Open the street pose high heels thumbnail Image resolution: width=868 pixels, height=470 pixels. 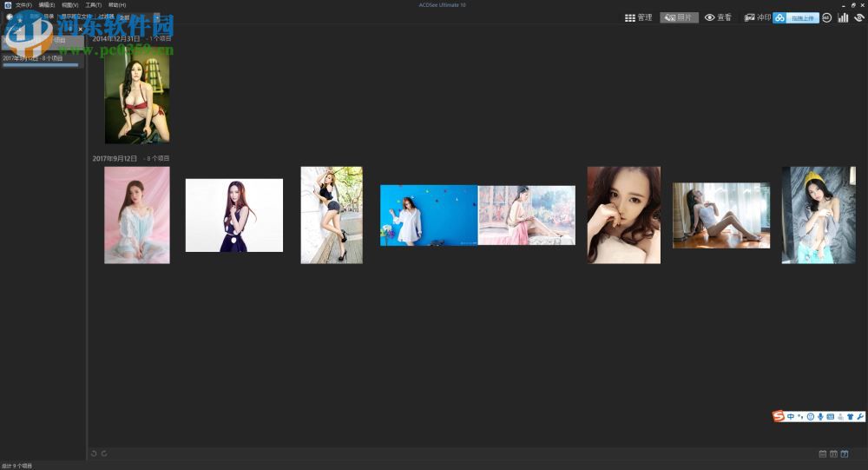332,215
